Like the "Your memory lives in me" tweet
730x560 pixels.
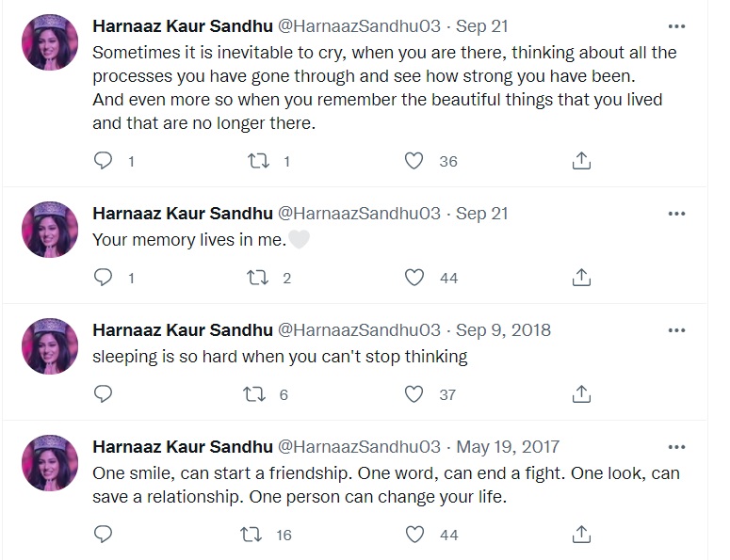coord(414,277)
